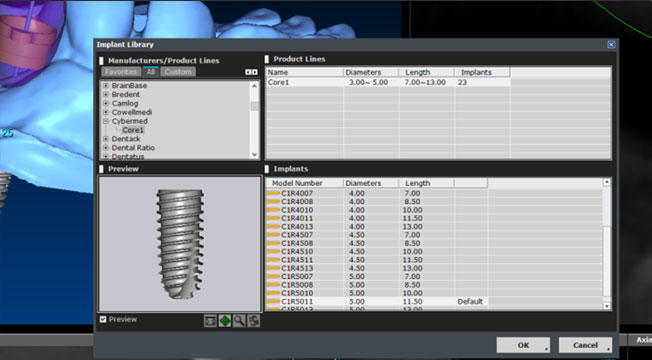
Task: Click the rotate view icon
Action: [x=254, y=321]
